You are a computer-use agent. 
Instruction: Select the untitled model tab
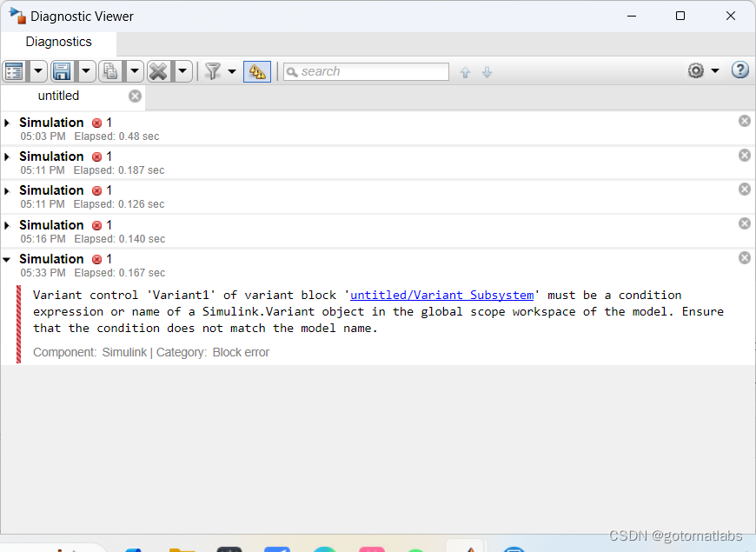coord(58,96)
